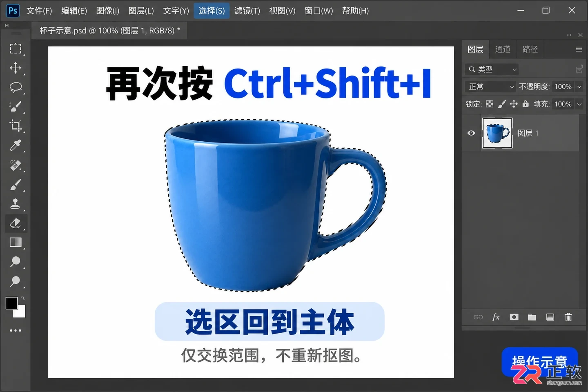The image size is (588, 392).
Task: Click the 填充 label
Action: point(542,104)
